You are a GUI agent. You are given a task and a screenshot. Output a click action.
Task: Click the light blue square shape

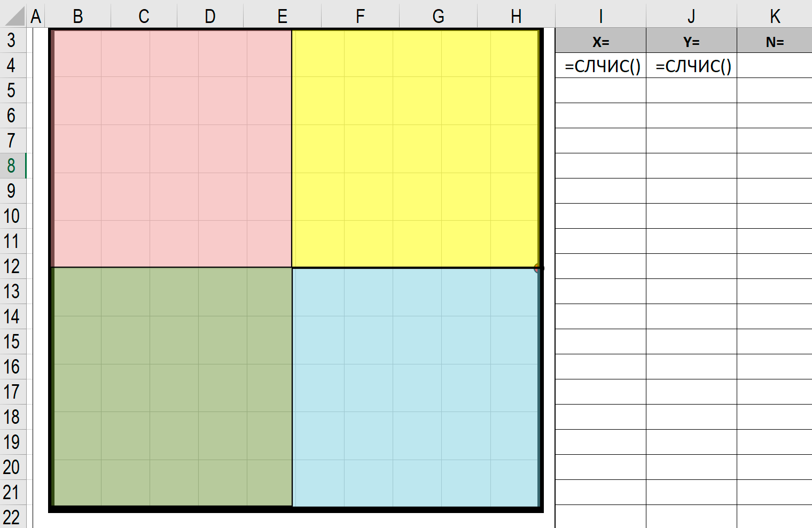[x=416, y=386]
